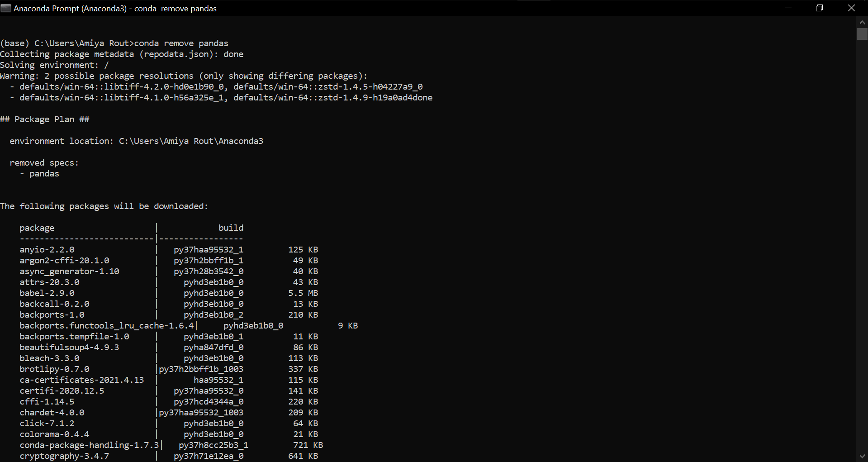Click the 'argon2-cffi-20.1.0' package name
This screenshot has width=868, height=462.
pos(64,261)
